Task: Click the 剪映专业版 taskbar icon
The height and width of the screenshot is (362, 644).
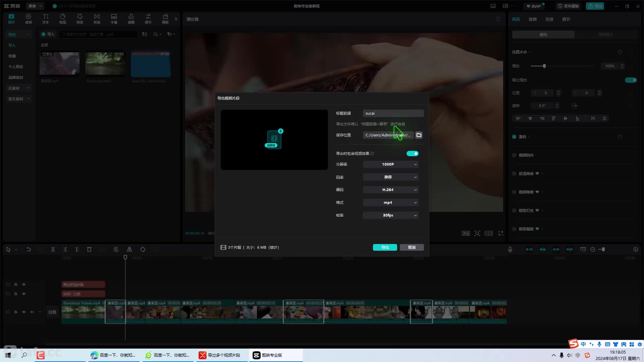Action: (276, 355)
